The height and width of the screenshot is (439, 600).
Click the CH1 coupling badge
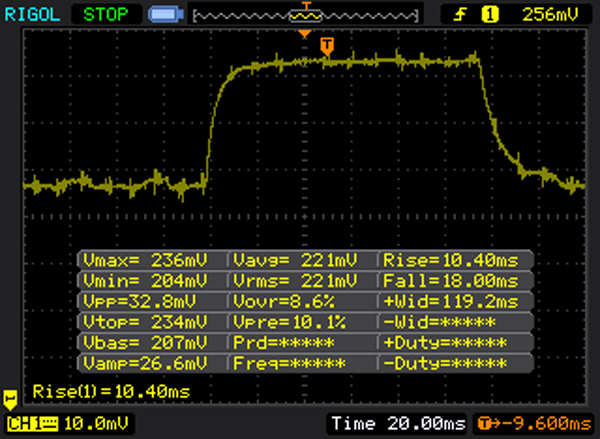click(33, 424)
